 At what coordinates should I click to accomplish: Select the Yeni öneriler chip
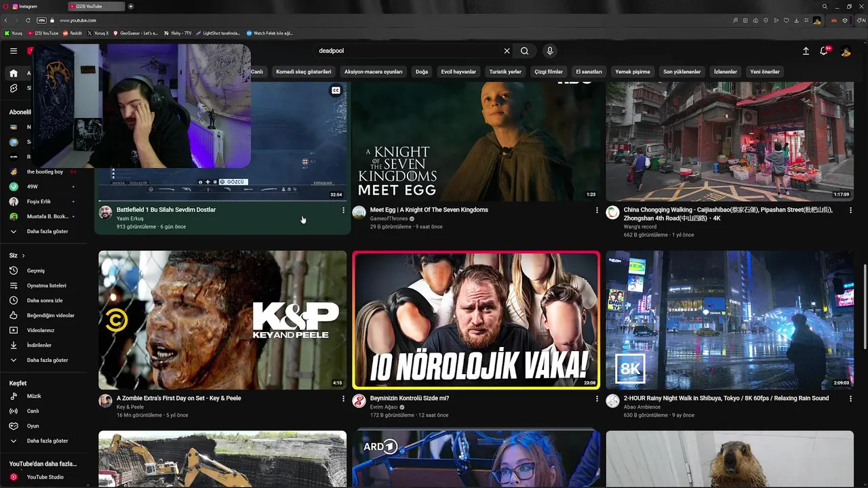tap(765, 71)
